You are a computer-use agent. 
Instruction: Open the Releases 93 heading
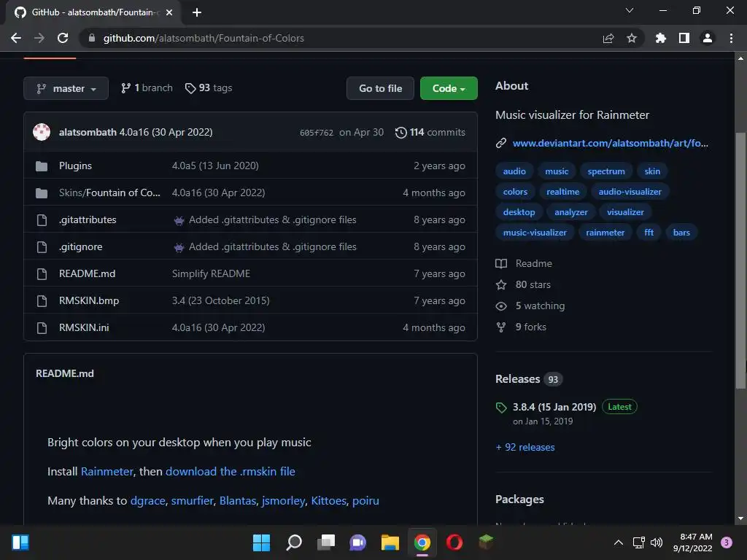pos(529,379)
